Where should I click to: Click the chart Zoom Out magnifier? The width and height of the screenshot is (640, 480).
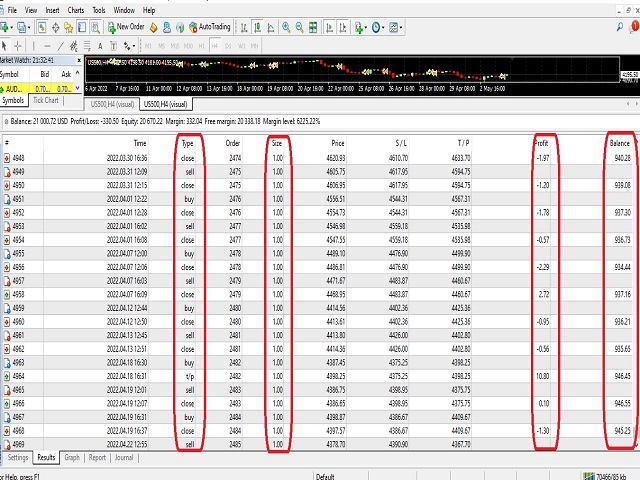pos(300,27)
